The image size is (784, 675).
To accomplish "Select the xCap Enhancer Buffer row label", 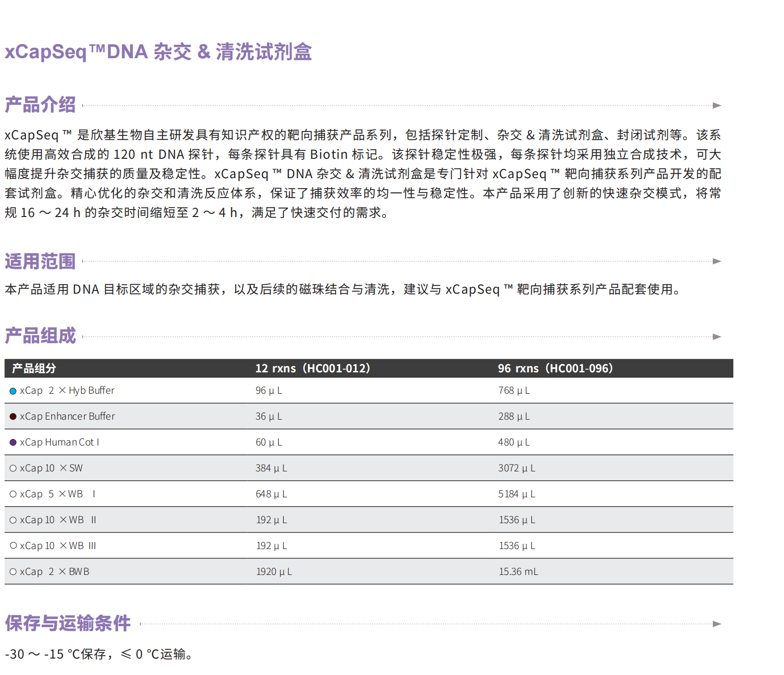I will 67,416.
